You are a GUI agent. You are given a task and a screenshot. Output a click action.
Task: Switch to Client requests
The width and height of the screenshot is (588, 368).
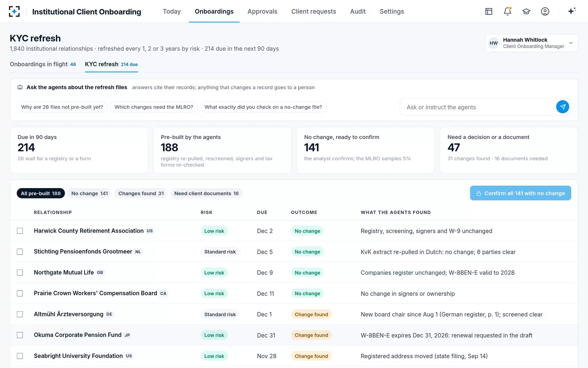pos(314,11)
